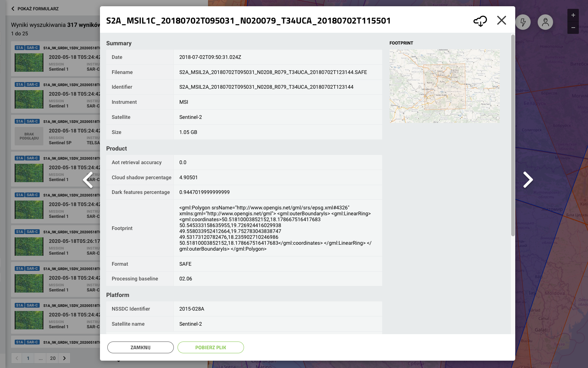The height and width of the screenshot is (368, 588).
Task: Select results page 1
Action: point(28,358)
